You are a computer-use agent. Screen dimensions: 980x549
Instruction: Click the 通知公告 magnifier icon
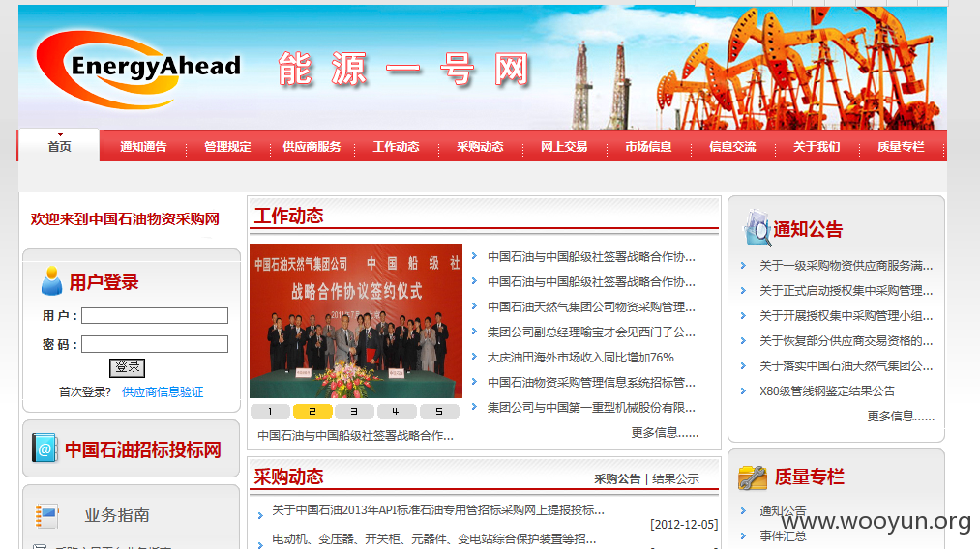pyautogui.click(x=757, y=229)
